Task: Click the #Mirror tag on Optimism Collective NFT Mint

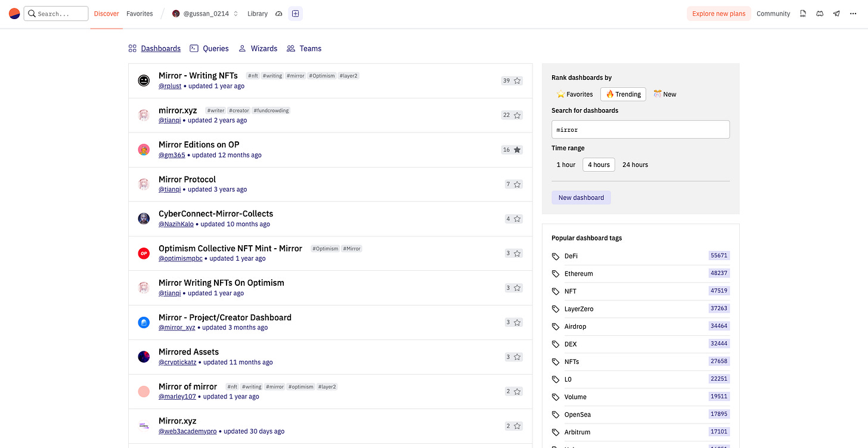Action: 352,249
